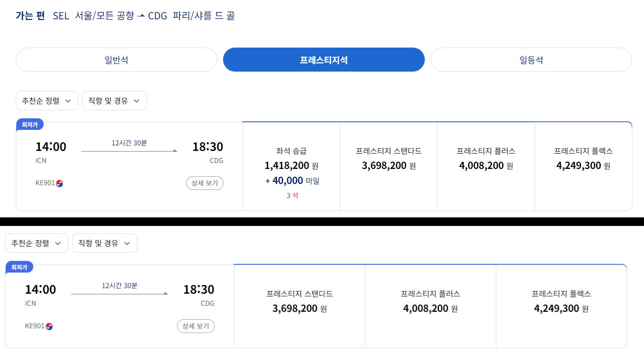Viewport: 644px width, 355px height.
Task: Click the lower card's flight duration arrow
Action: (120, 292)
